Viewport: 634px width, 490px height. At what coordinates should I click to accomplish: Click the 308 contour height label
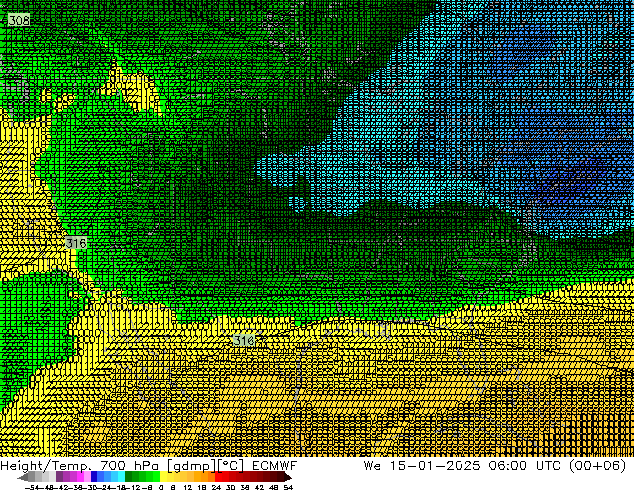[x=19, y=20]
